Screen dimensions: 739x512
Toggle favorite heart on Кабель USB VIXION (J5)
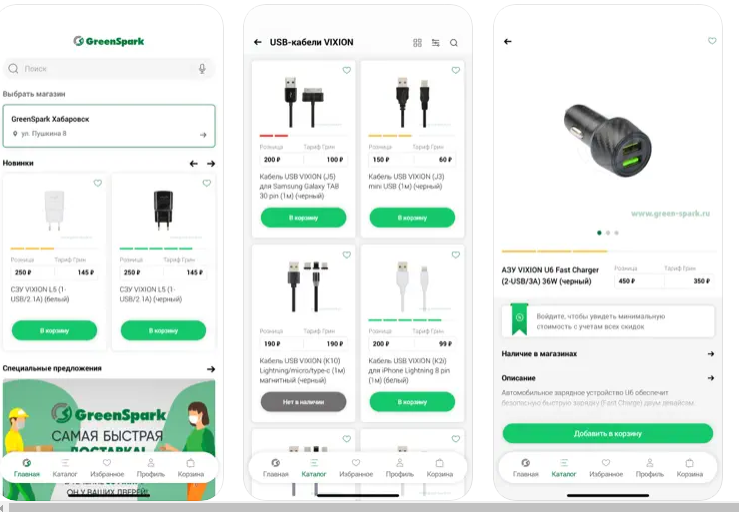tap(346, 70)
